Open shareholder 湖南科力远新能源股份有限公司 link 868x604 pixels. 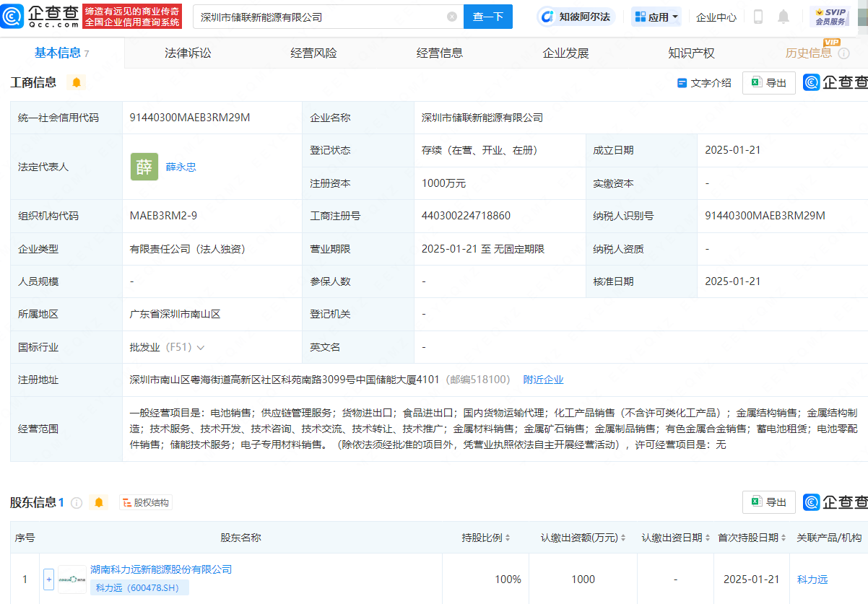point(161,569)
